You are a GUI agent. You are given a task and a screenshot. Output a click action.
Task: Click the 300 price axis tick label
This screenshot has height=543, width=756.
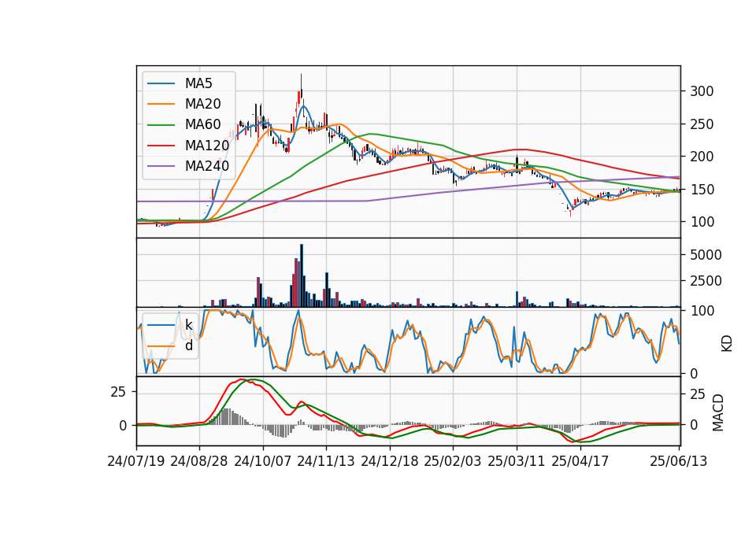(x=702, y=91)
